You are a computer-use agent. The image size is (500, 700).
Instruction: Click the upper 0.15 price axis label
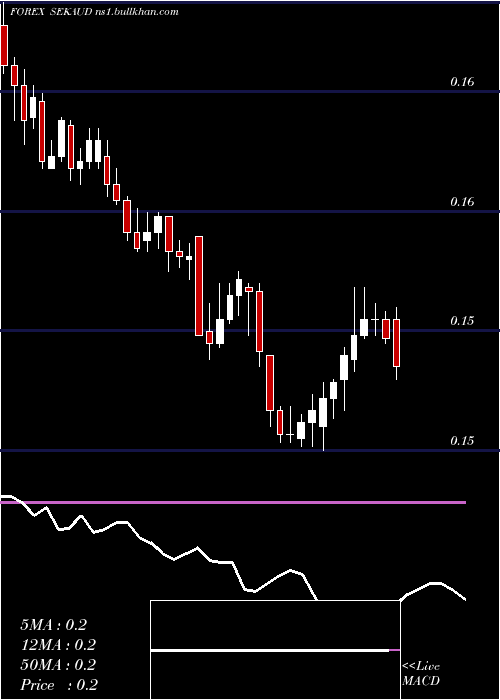[x=462, y=321]
